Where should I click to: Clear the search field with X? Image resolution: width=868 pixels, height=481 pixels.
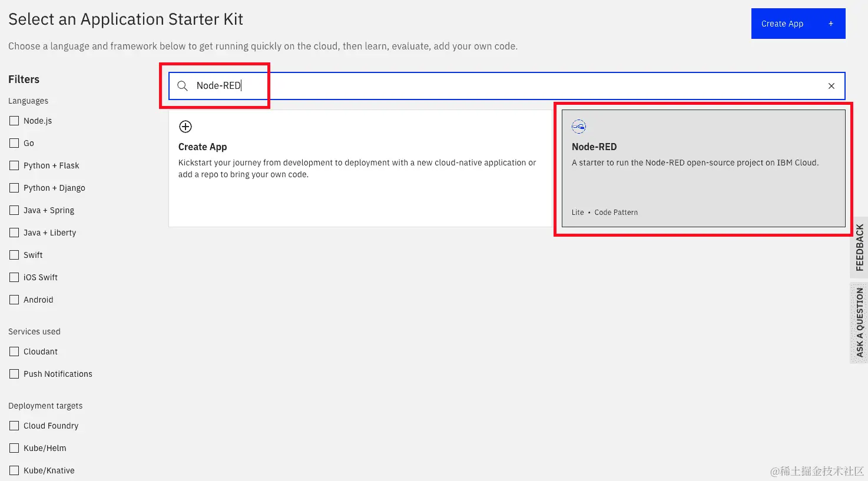831,86
